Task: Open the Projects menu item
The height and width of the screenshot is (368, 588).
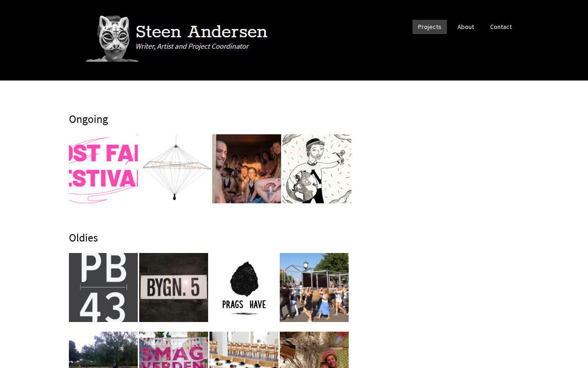Action: coord(430,27)
